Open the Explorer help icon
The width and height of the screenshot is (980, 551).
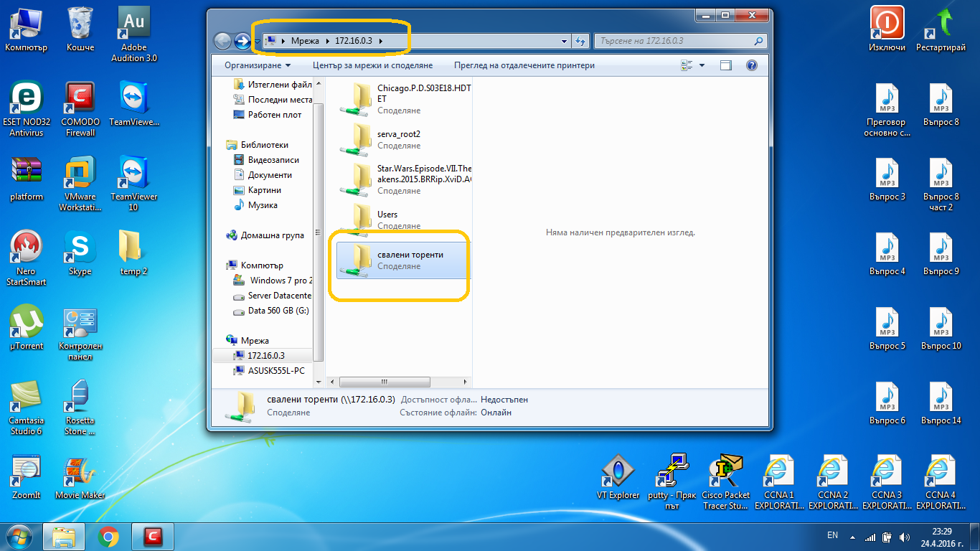click(x=752, y=65)
